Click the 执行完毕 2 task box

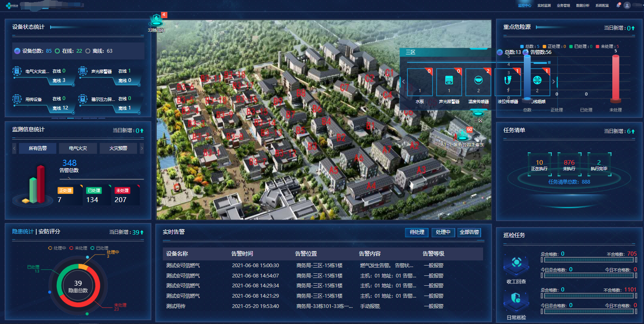click(599, 164)
